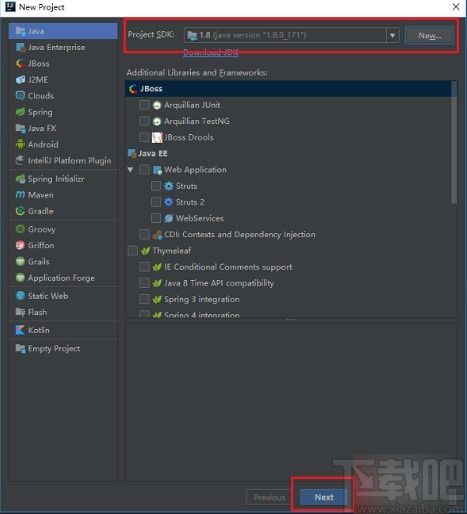The height and width of the screenshot is (514, 467).
Task: Collapse the Web Application tree node
Action: (130, 170)
